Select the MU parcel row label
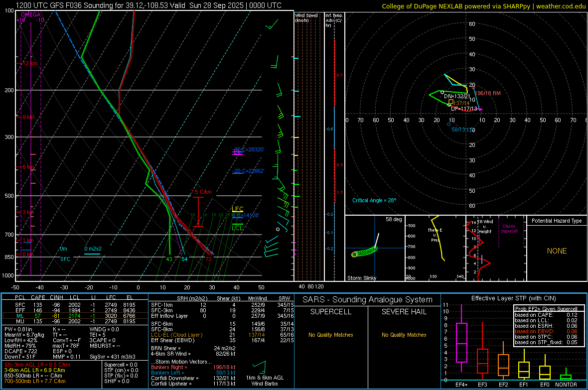Viewport: 588px width, 390px height. (x=20, y=321)
